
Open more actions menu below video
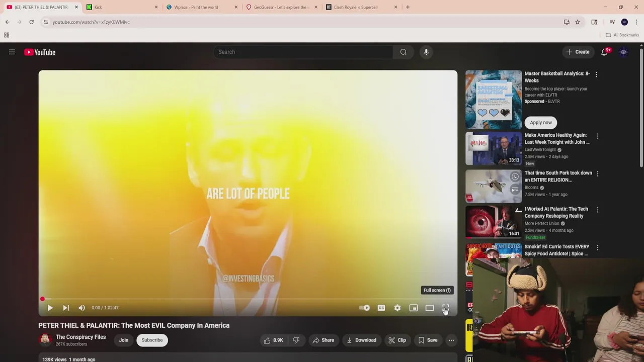(x=451, y=340)
